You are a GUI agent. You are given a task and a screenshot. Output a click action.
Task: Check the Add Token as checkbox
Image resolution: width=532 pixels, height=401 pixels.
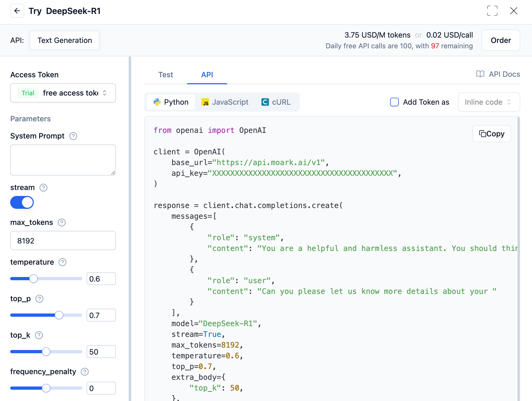click(394, 102)
